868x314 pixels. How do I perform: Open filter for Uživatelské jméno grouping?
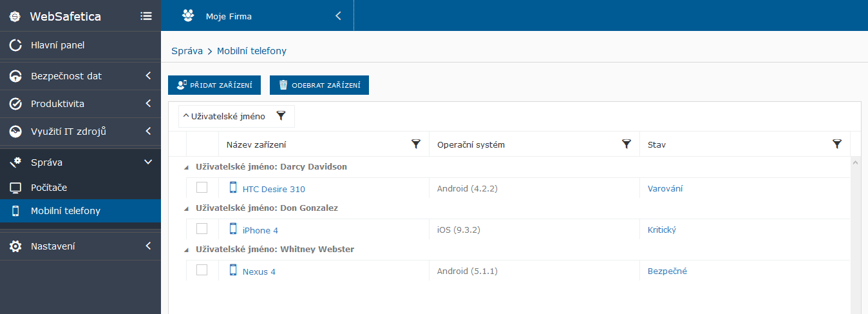click(x=281, y=116)
